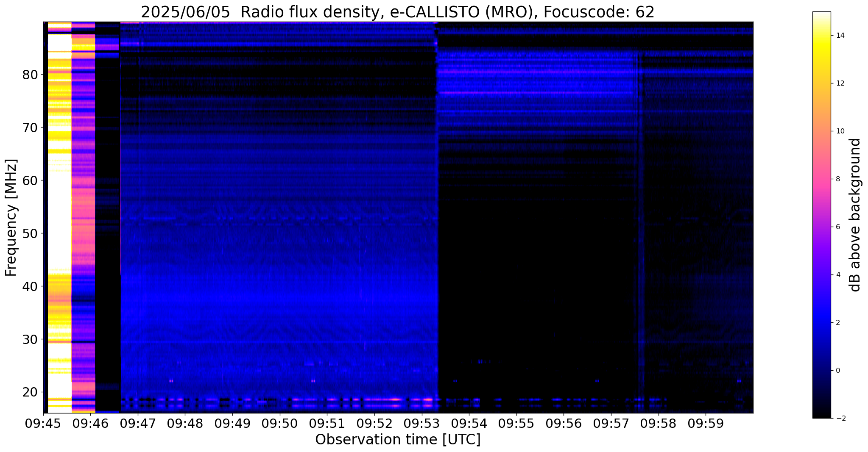Click the 09:45 time tick label

coord(43,423)
